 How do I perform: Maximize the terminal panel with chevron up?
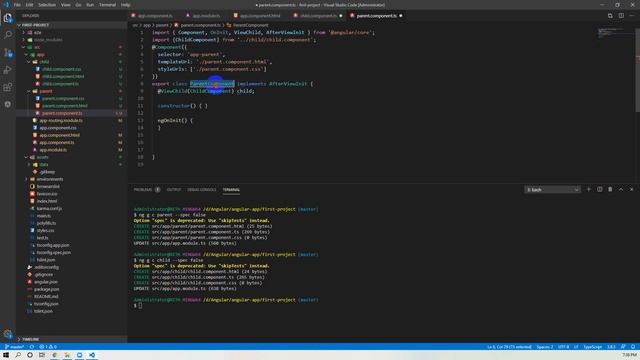coord(621,189)
